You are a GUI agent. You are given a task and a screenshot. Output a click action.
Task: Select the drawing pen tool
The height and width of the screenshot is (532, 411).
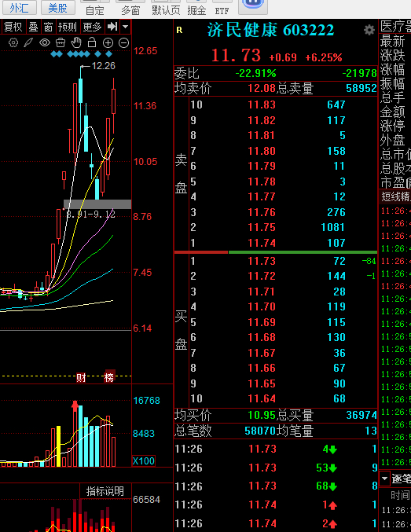[28, 42]
